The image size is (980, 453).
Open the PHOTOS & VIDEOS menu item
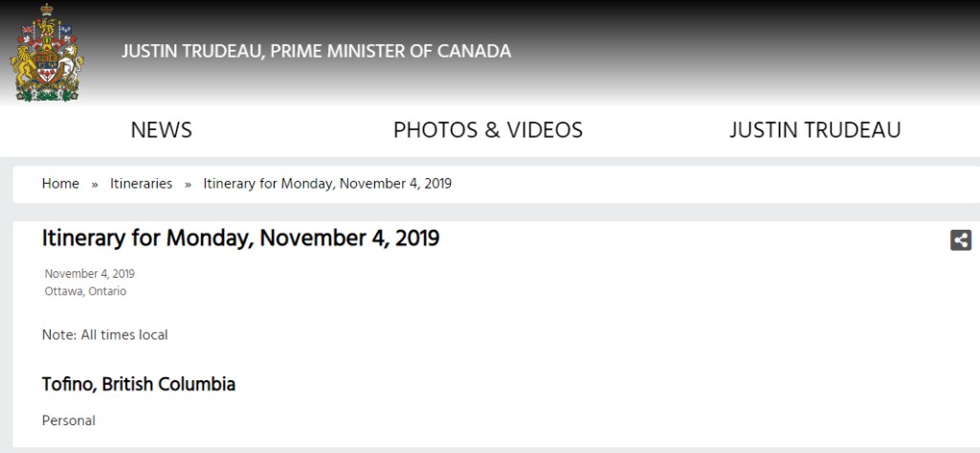point(488,130)
